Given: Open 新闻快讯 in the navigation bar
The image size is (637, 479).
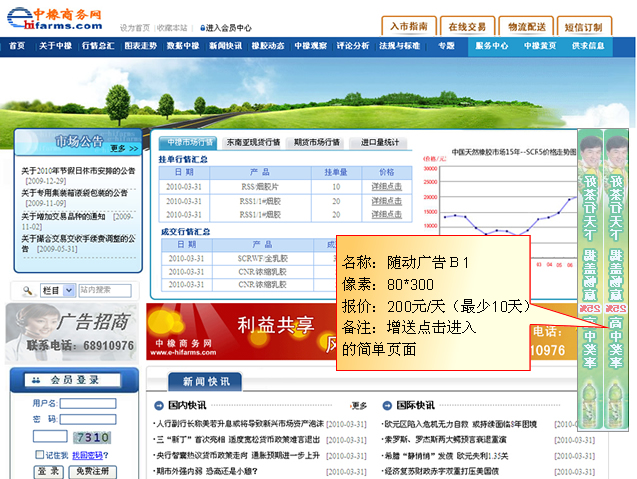Looking at the screenshot, I should click(225, 46).
